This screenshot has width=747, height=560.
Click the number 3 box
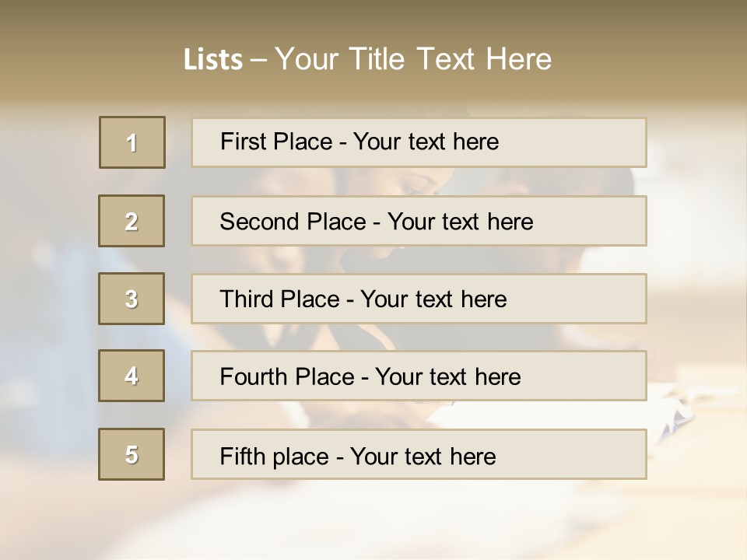(x=132, y=299)
